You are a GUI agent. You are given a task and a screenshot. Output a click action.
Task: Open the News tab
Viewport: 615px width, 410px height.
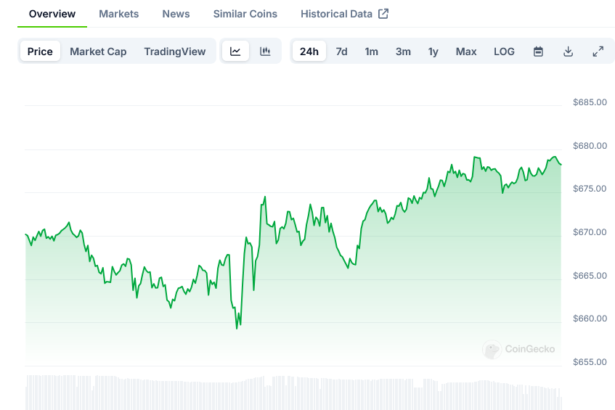[176, 14]
